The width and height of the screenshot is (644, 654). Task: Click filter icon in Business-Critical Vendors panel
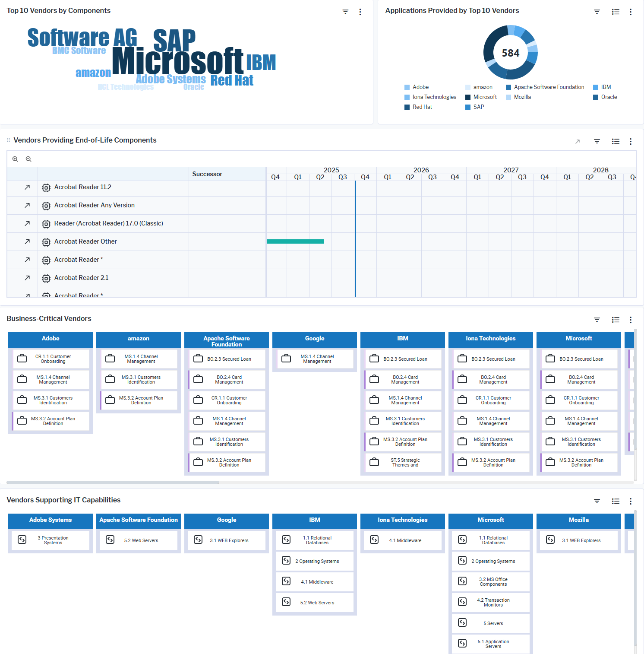pyautogui.click(x=597, y=320)
